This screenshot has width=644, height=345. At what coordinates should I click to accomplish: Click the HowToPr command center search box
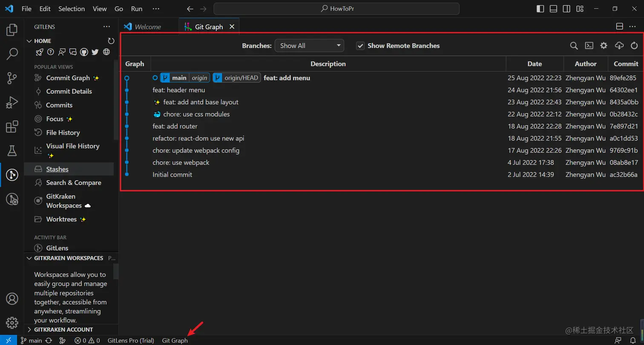(336, 9)
